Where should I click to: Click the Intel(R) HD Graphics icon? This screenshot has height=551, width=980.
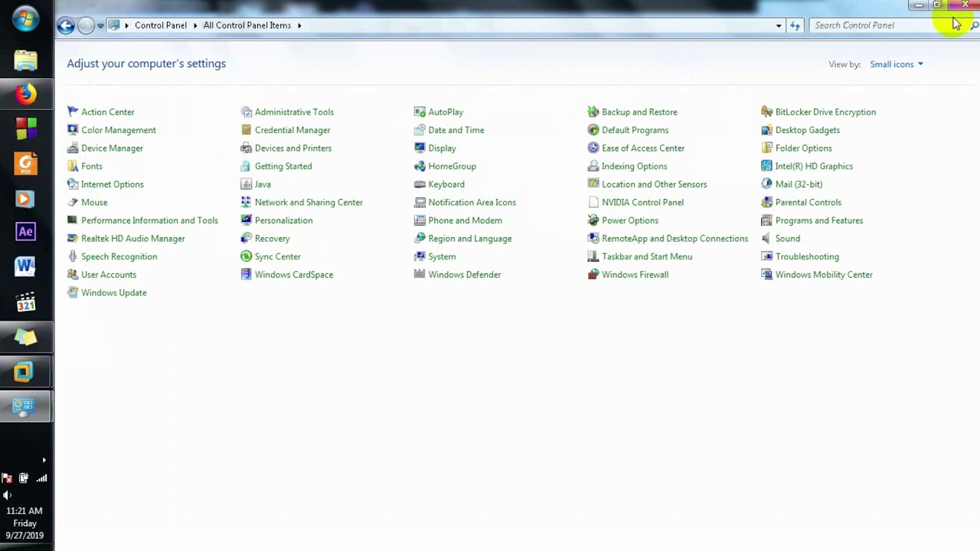[766, 166]
